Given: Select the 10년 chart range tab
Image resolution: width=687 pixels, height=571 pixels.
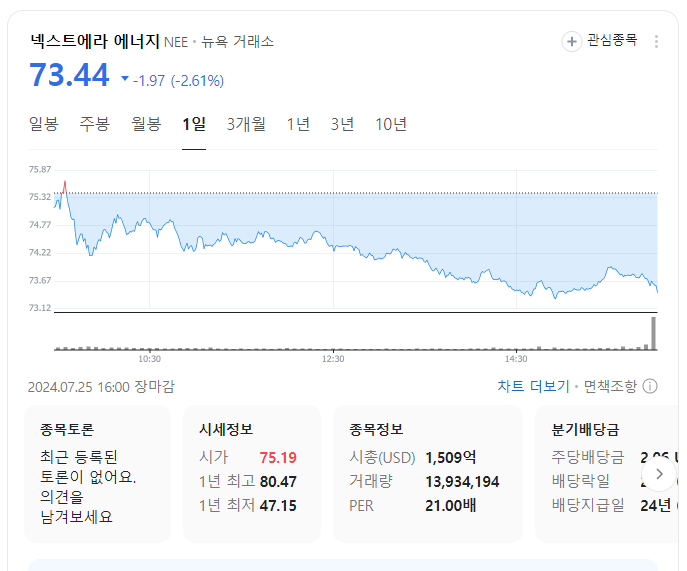Looking at the screenshot, I should [x=391, y=124].
